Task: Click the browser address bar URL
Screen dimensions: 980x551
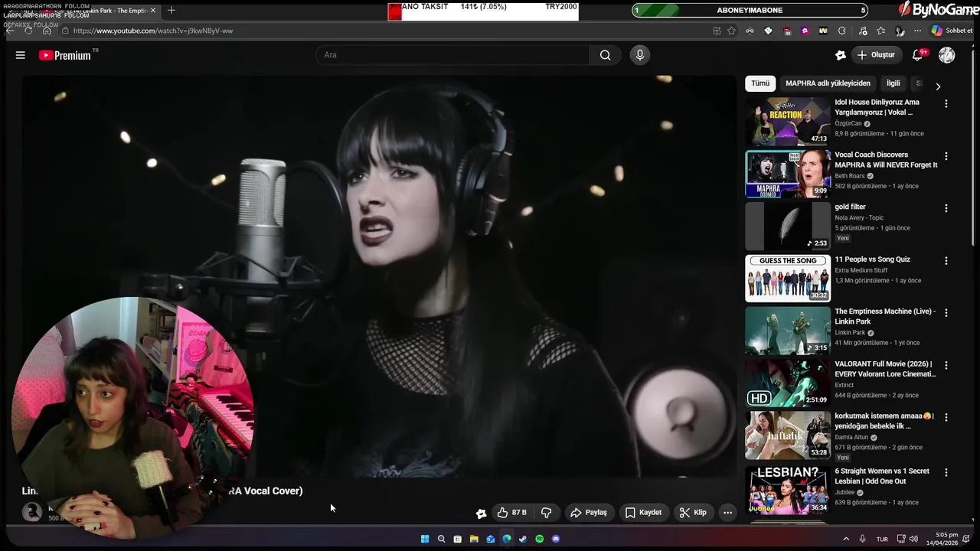Action: point(153,31)
